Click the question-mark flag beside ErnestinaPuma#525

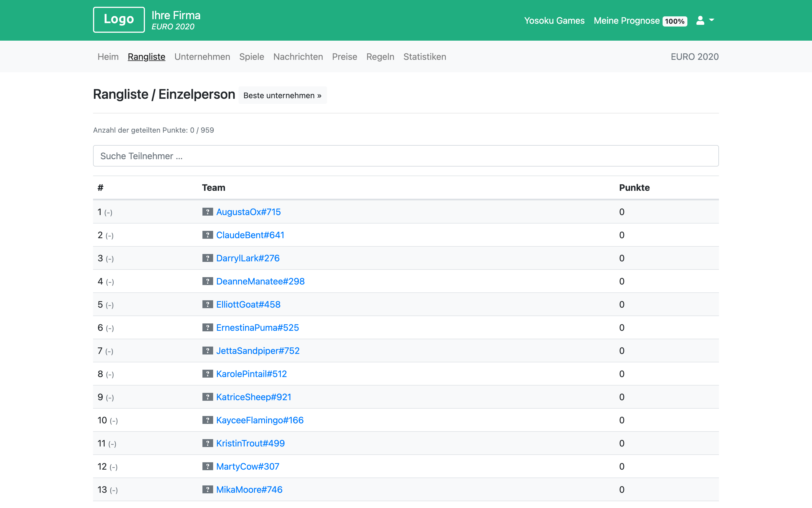(x=208, y=328)
